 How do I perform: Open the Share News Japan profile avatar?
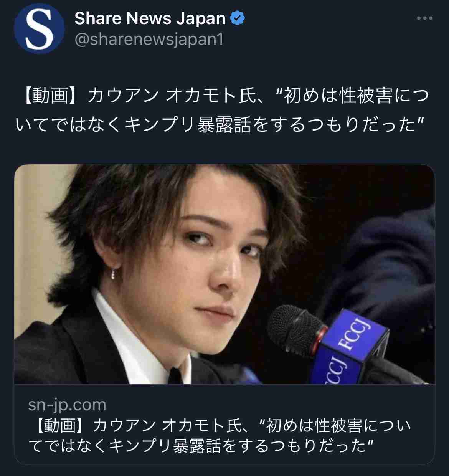coord(39,29)
